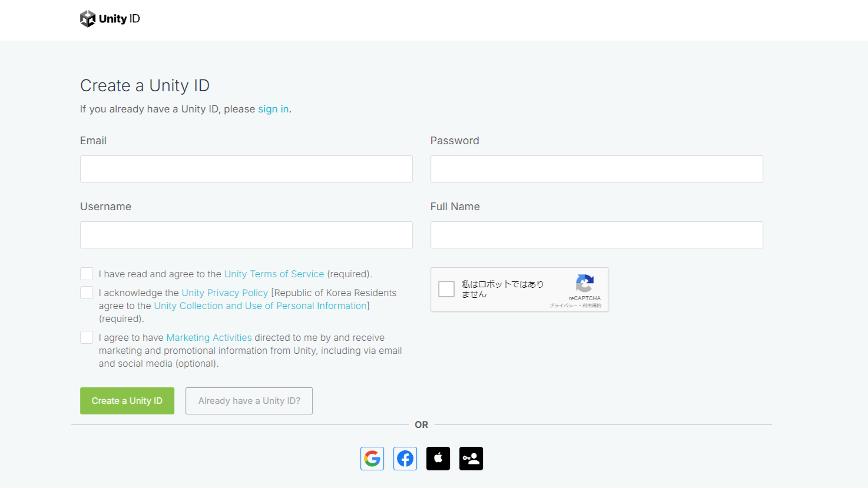
Task: Click the Full Name field label
Action: pos(455,207)
